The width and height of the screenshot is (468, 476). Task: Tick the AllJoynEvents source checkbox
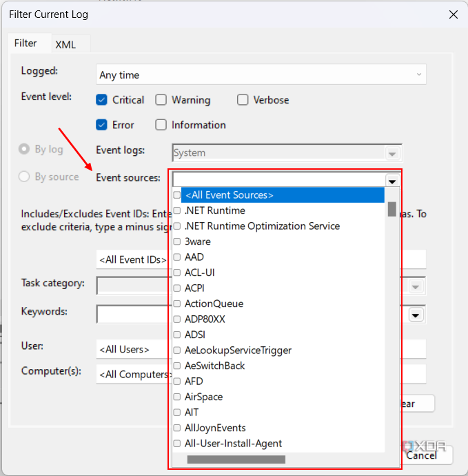click(177, 428)
